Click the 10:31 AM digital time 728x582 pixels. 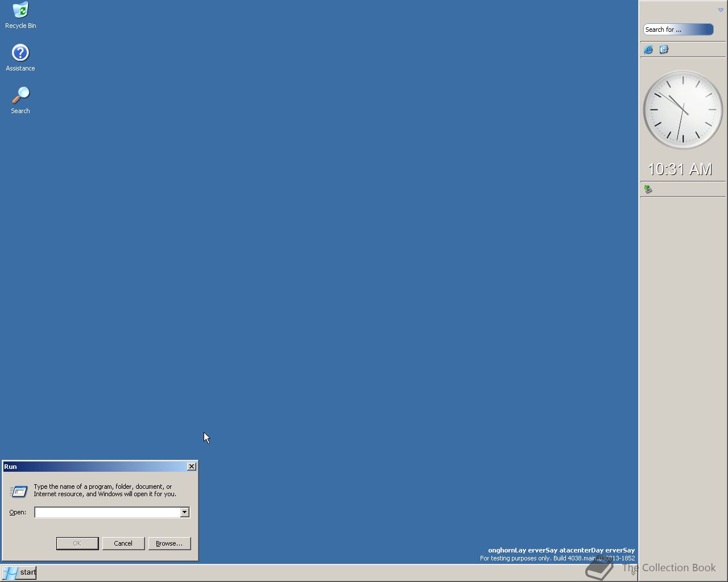click(680, 169)
